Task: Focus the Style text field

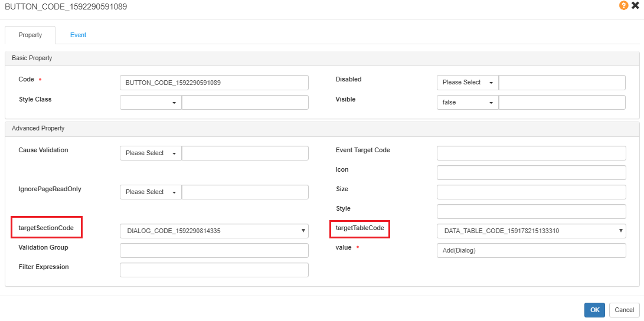Action: [x=531, y=212]
